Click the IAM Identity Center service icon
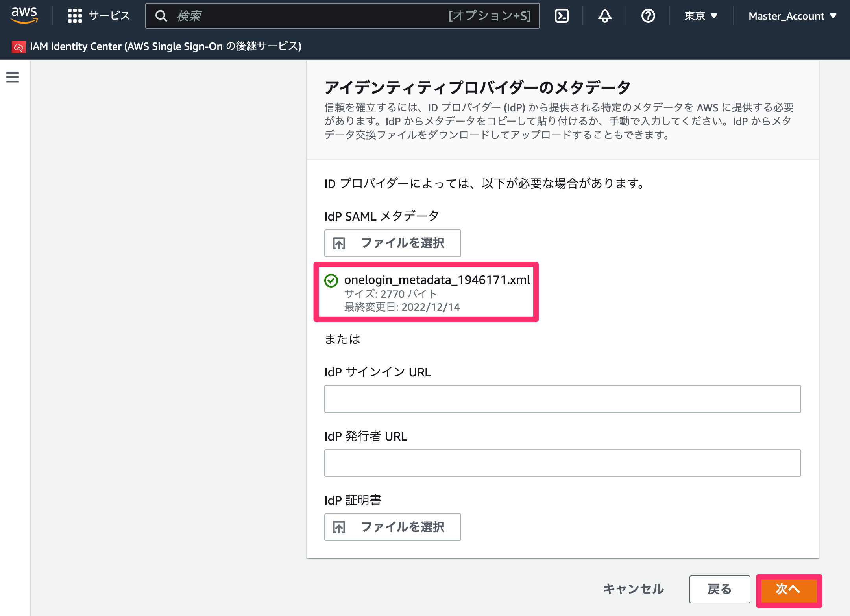850x616 pixels. [18, 47]
